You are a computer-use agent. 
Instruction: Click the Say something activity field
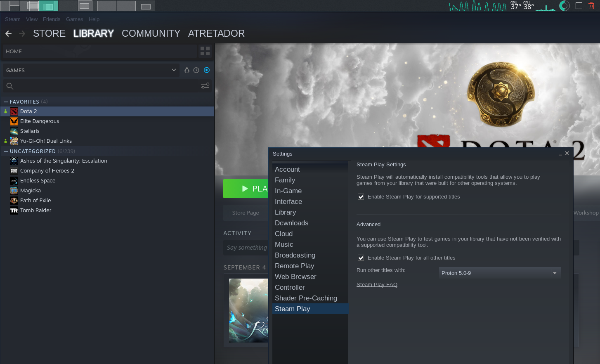click(x=246, y=248)
